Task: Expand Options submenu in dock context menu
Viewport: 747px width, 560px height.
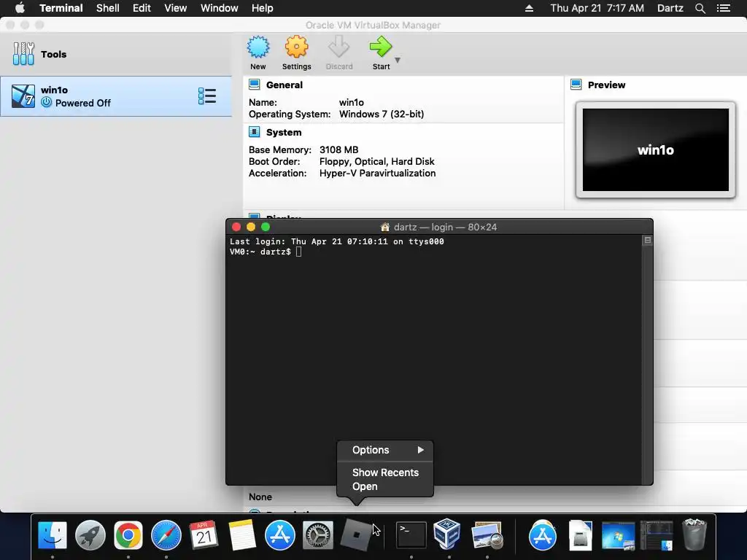Action: tap(385, 450)
